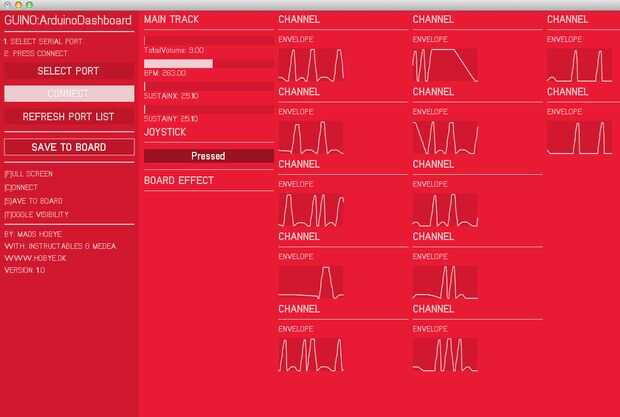Image resolution: width=620 pixels, height=417 pixels.
Task: Click the SUSTAINY slider
Action: tap(208, 109)
